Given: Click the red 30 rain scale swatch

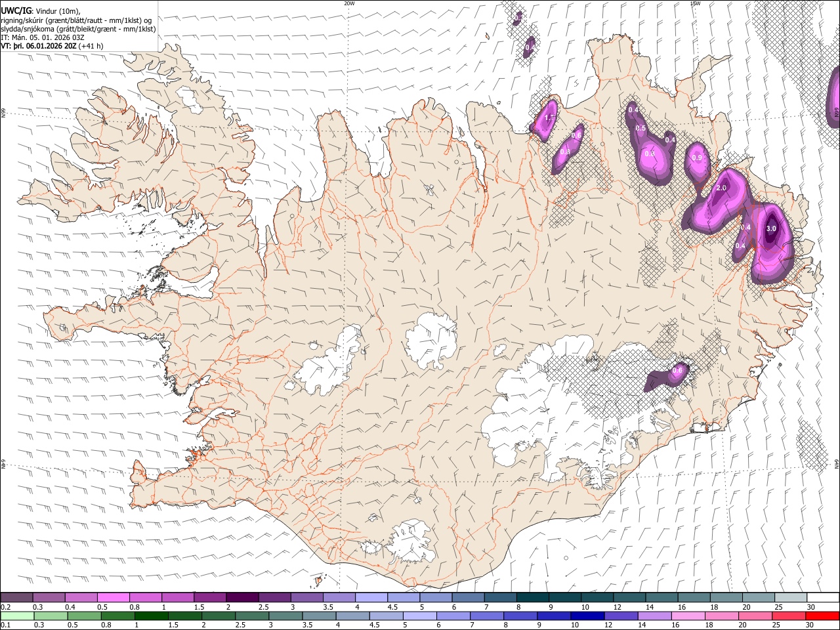Looking at the screenshot, I should [x=822, y=616].
